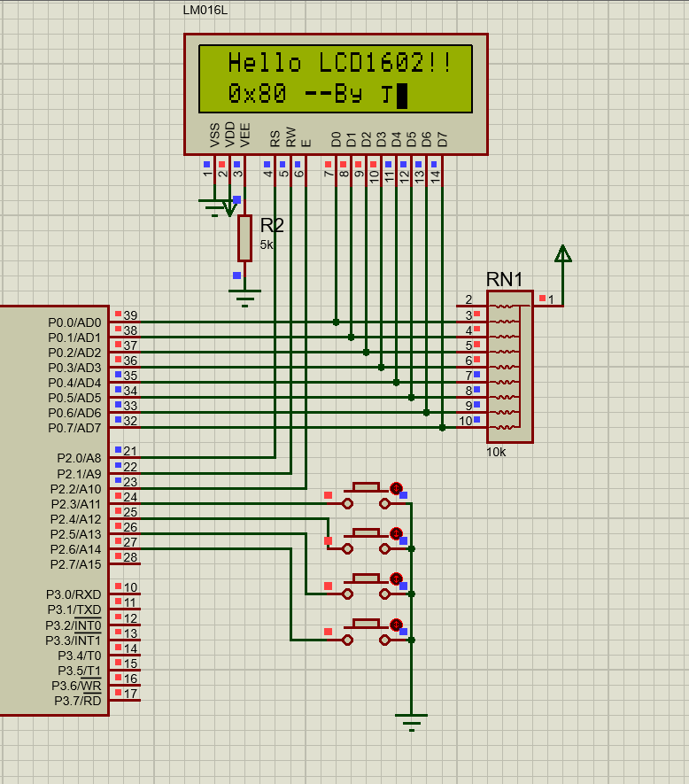Select the LCD display screen area
The image size is (689, 784).
point(336,79)
